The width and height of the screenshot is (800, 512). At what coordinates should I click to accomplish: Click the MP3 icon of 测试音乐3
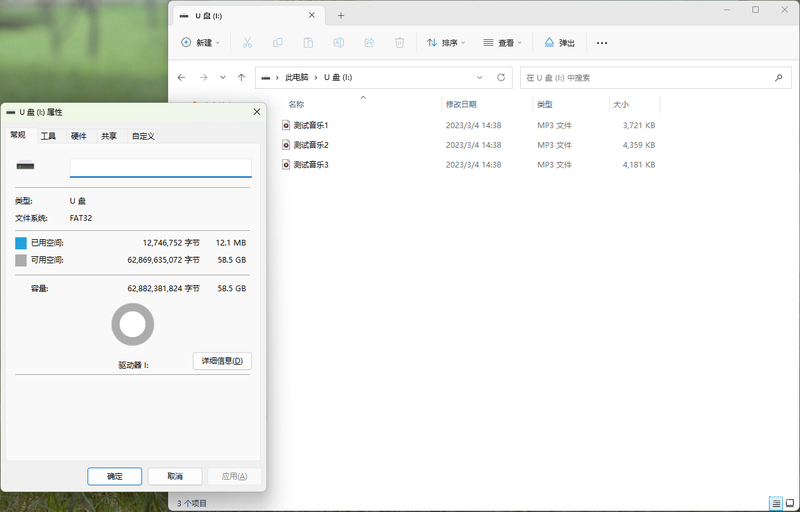[286, 165]
